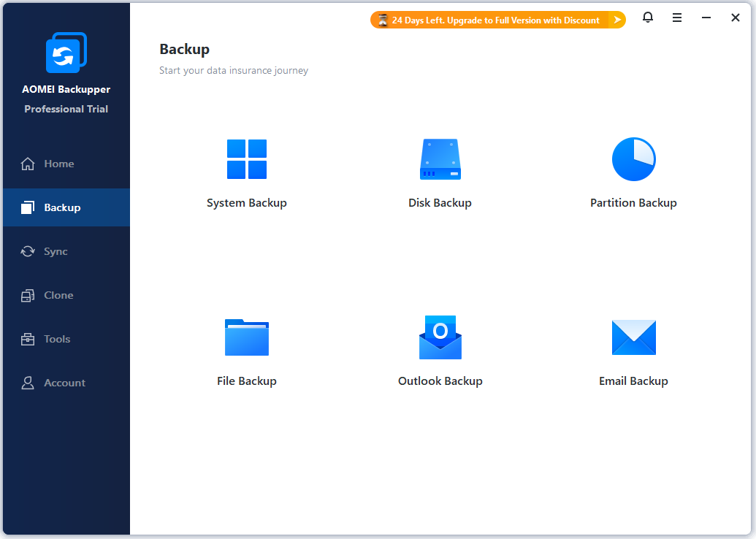The image size is (756, 539).
Task: Click the 'Start your data insurance journey' subtitle
Action: (234, 70)
